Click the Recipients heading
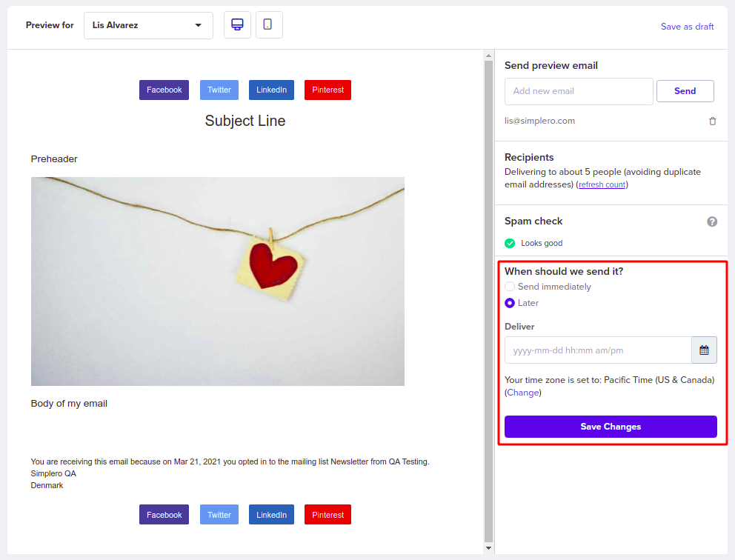The width and height of the screenshot is (735, 560). (x=529, y=158)
